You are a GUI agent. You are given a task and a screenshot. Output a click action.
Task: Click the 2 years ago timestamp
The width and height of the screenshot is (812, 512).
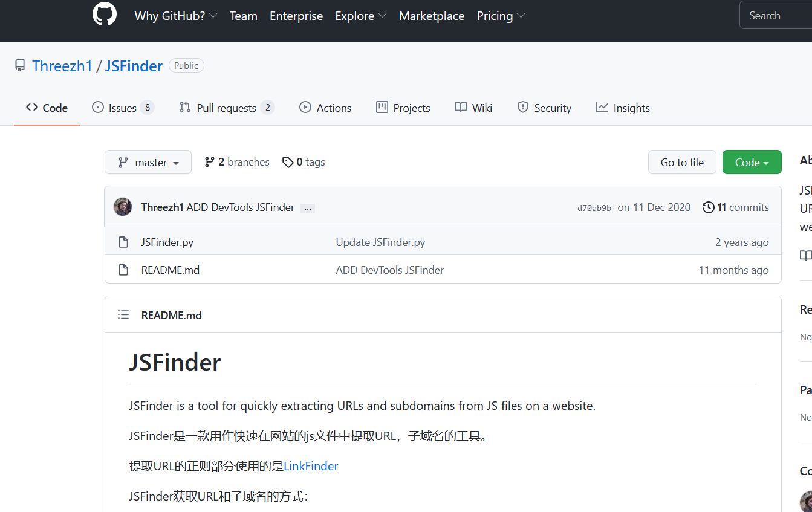[x=742, y=242]
